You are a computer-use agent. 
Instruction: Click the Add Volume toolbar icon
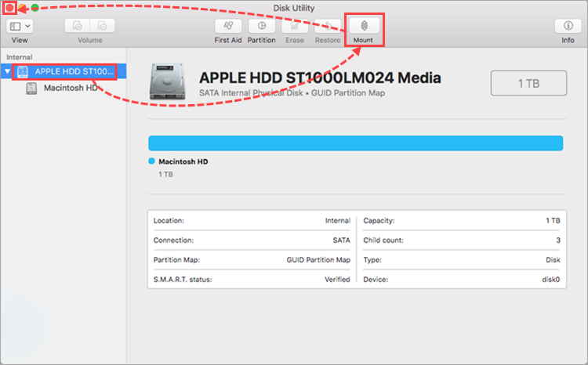click(x=78, y=26)
